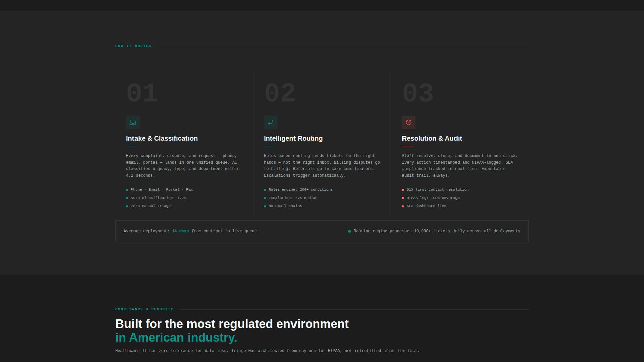This screenshot has height=362, width=644.
Task: Click the routing arrows icon above Intelligent Routing
Action: tap(271, 122)
